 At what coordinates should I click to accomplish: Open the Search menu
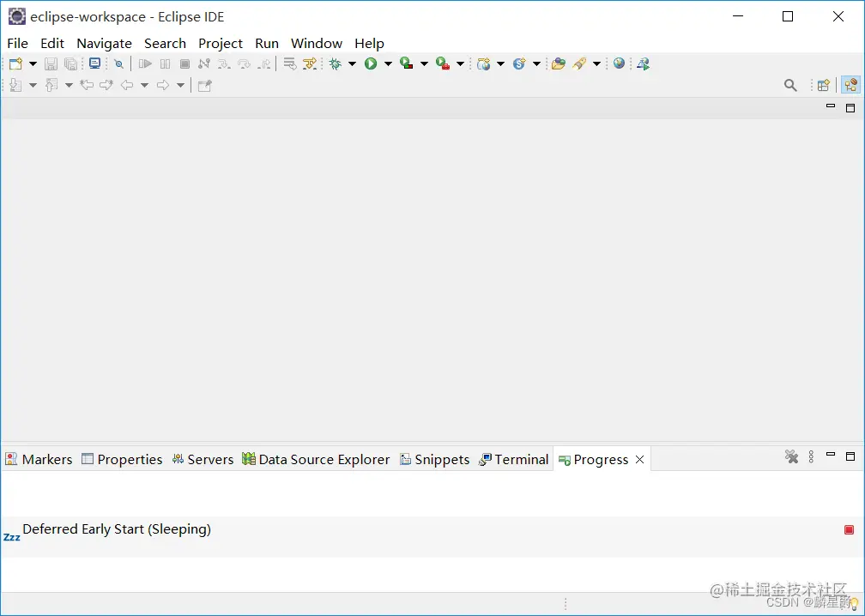pyautogui.click(x=165, y=43)
